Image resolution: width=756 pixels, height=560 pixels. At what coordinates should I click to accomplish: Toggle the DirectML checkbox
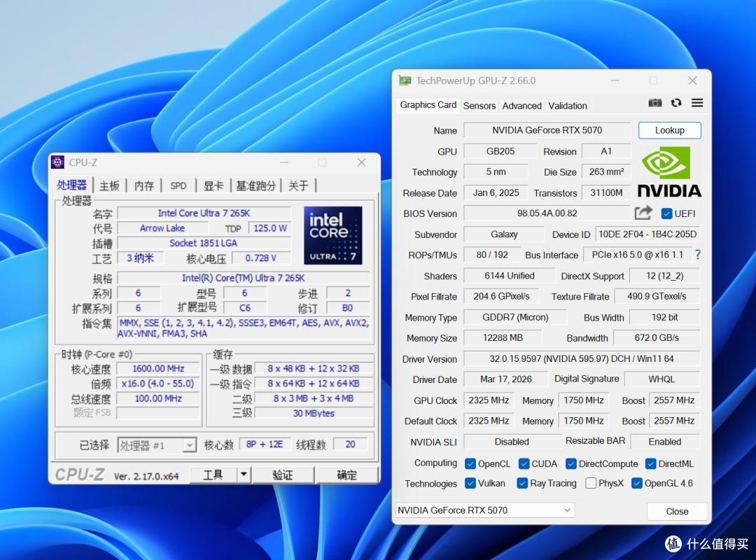650,463
